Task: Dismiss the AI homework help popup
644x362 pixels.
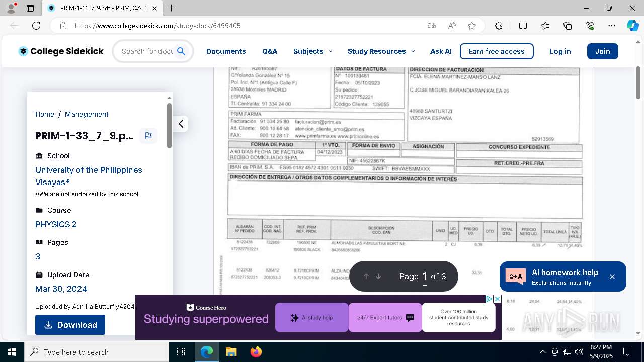Action: tap(612, 277)
